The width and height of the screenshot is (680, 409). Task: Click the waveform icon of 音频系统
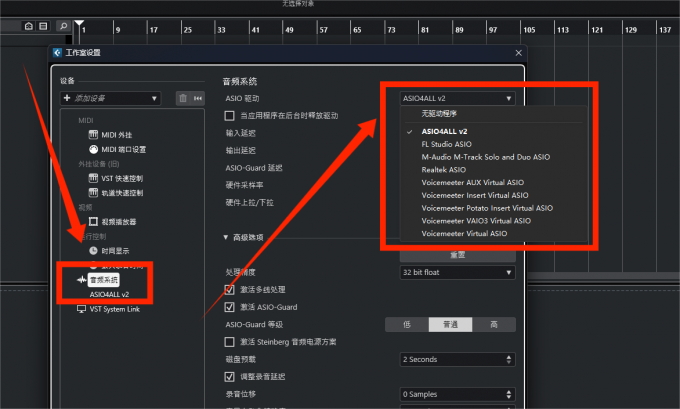pyautogui.click(x=82, y=280)
